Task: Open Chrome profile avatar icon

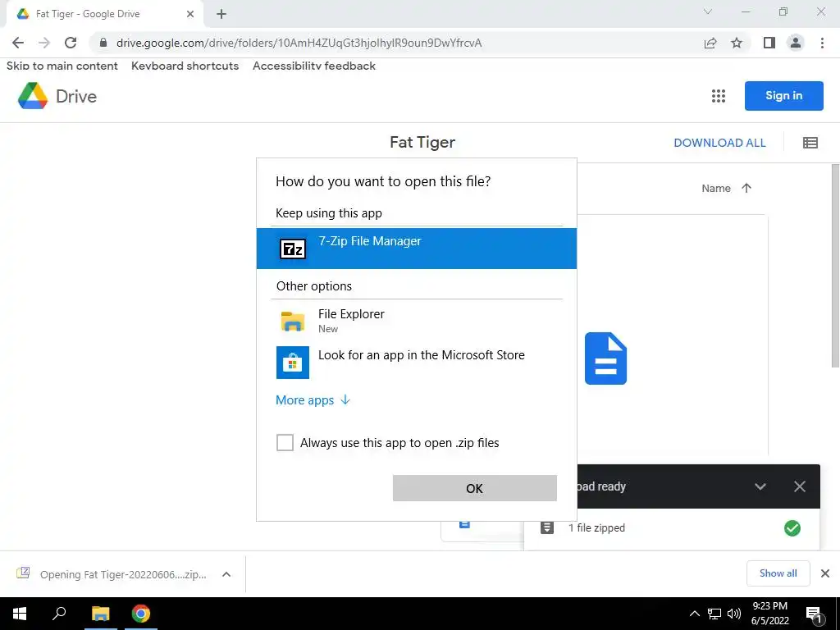Action: tap(796, 43)
